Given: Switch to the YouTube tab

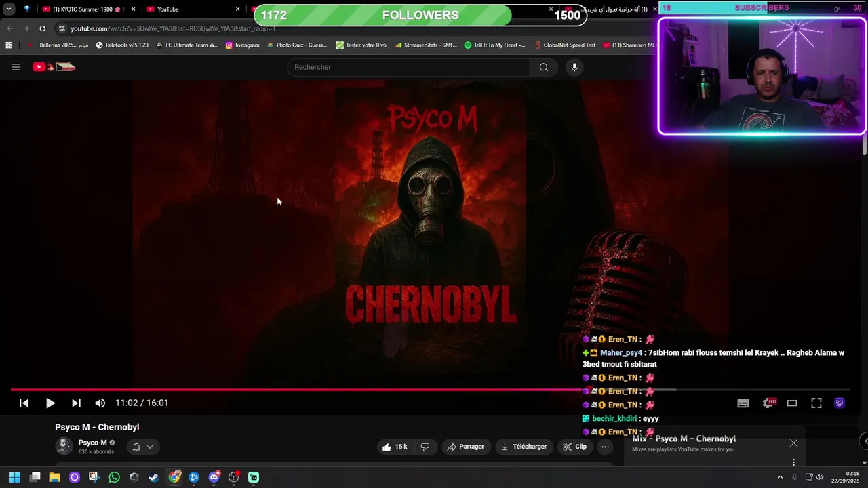Looking at the screenshot, I should point(192,9).
